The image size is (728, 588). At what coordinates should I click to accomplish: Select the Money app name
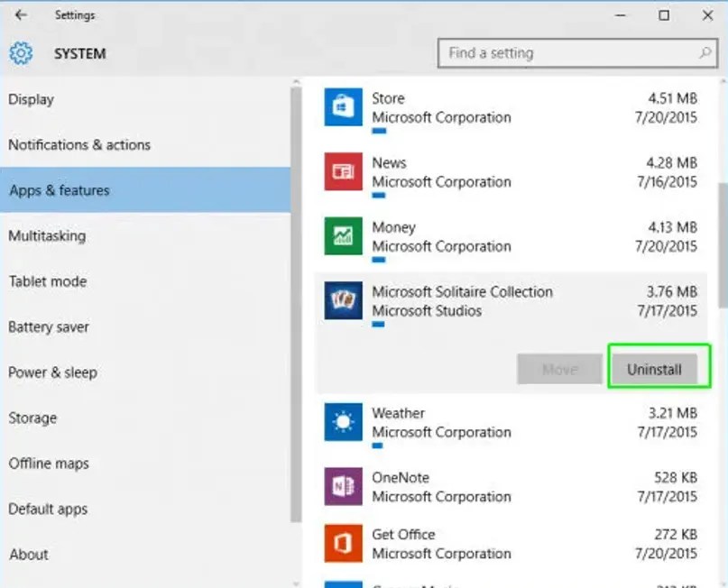393,227
